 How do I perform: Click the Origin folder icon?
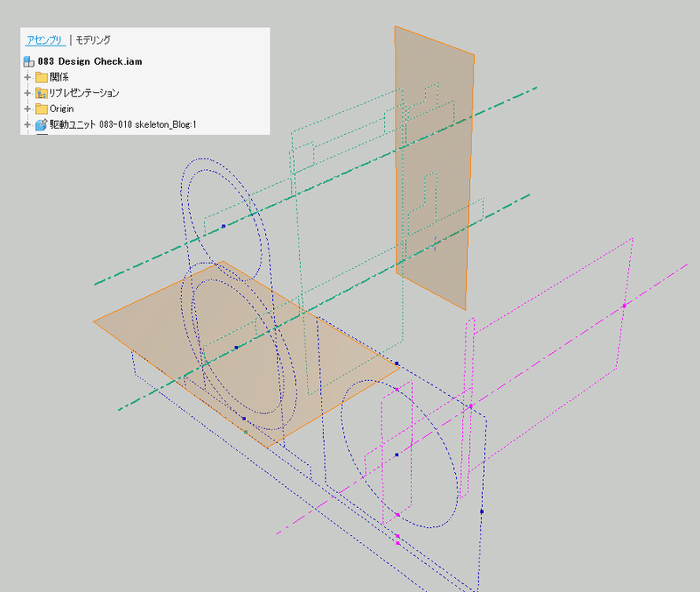point(41,109)
